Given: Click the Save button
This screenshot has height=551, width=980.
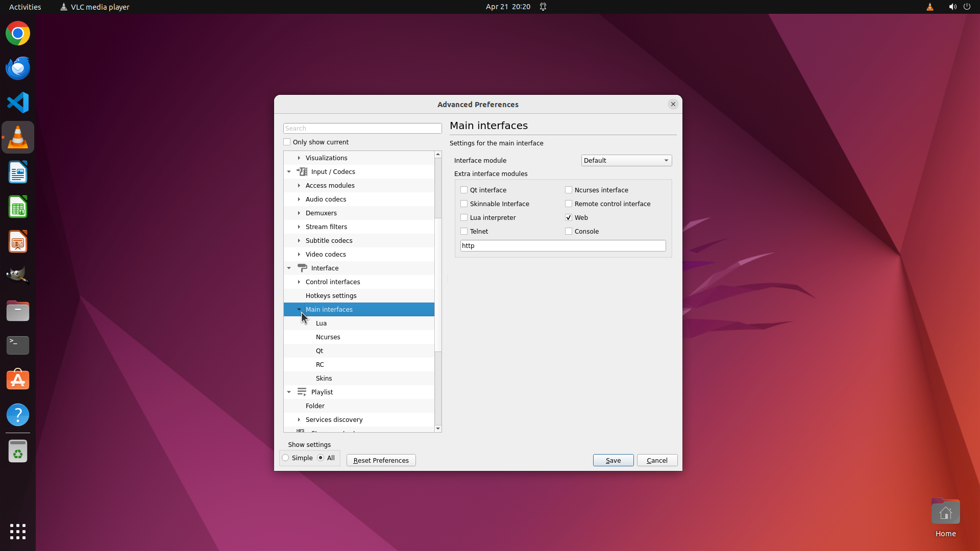Looking at the screenshot, I should click(613, 460).
